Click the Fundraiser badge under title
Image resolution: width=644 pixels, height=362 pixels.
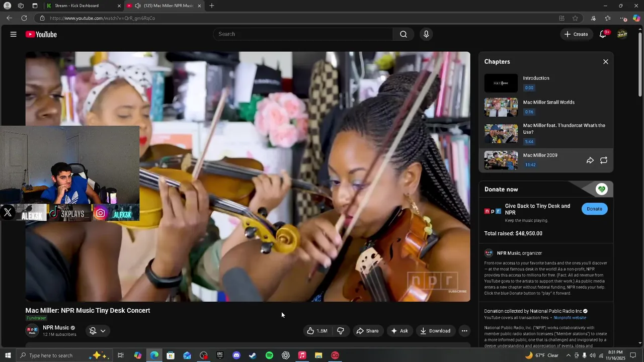[x=36, y=318]
